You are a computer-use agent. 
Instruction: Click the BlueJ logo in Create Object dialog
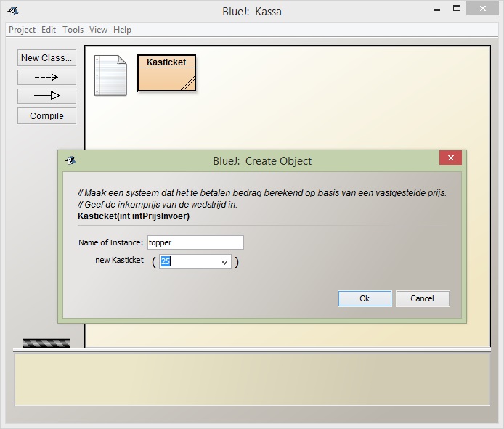pyautogui.click(x=70, y=160)
